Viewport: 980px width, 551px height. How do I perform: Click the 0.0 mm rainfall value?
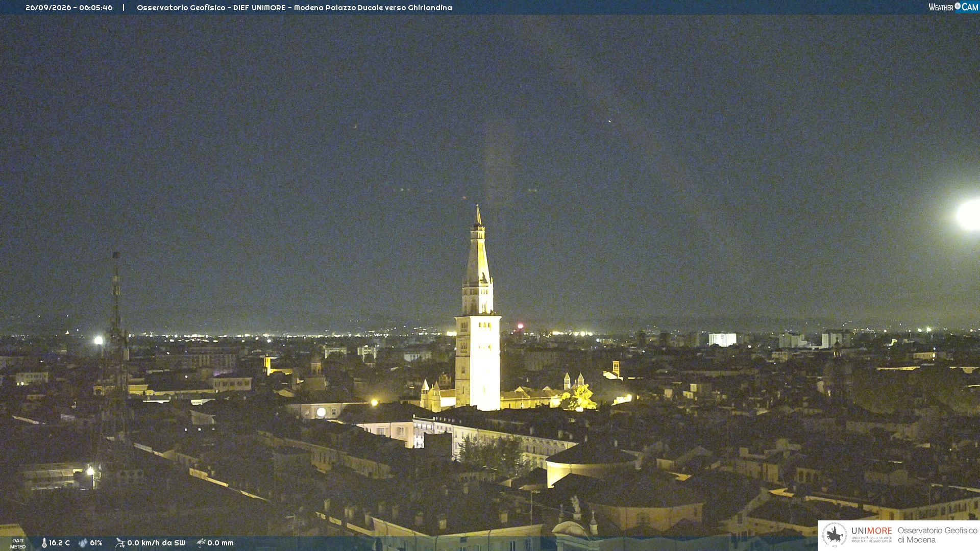(x=220, y=543)
